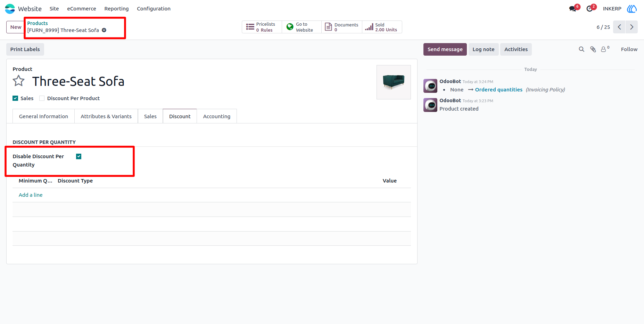The image size is (644, 324).
Task: View Sold units statistics button
Action: click(x=382, y=27)
